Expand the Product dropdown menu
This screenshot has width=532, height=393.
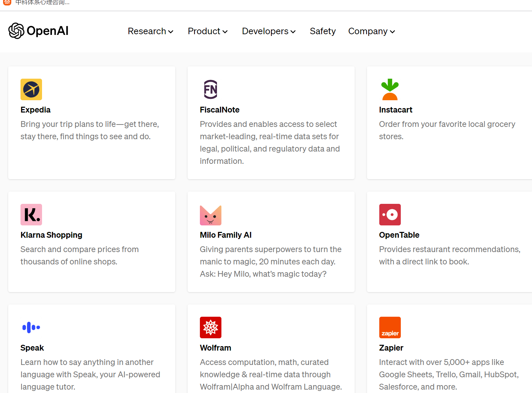(207, 31)
